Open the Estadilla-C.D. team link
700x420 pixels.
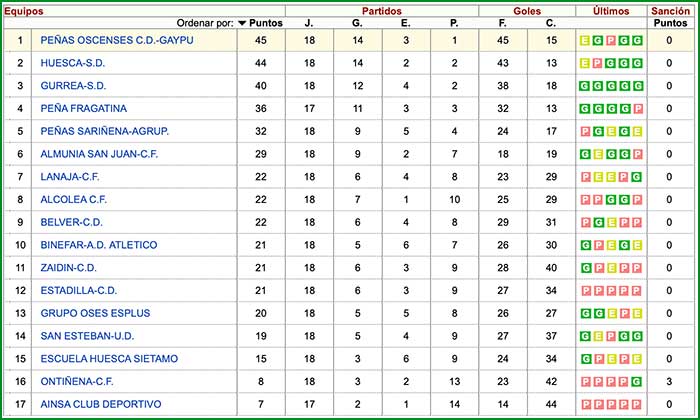tap(78, 290)
